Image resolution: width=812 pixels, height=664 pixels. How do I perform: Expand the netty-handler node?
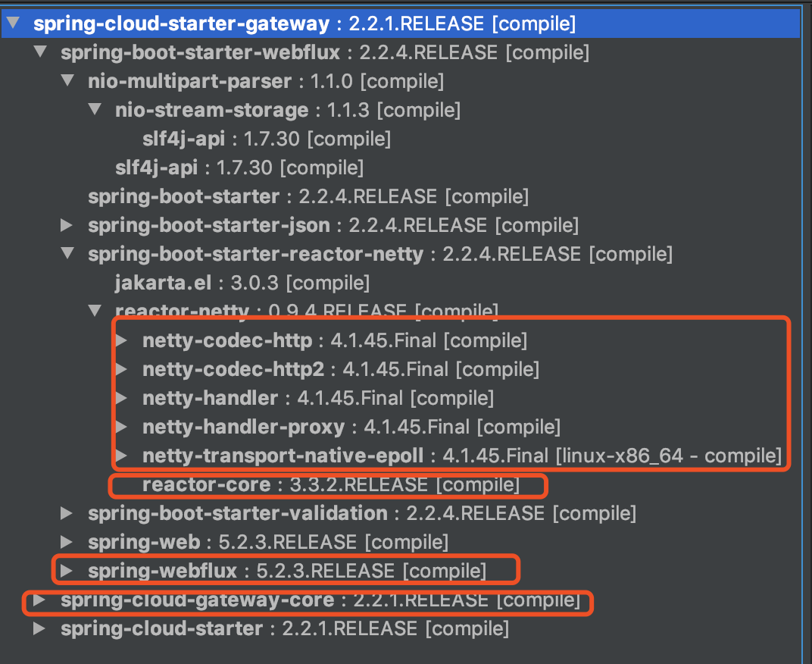(x=121, y=398)
